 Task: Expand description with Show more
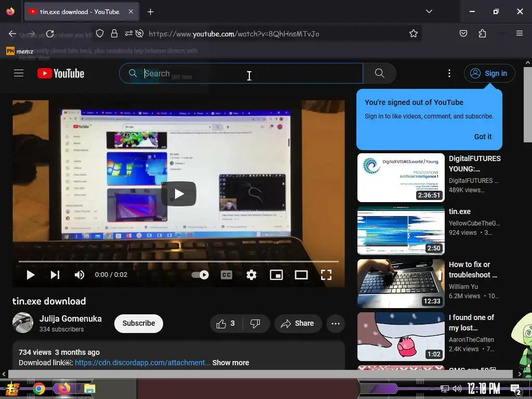tap(231, 363)
